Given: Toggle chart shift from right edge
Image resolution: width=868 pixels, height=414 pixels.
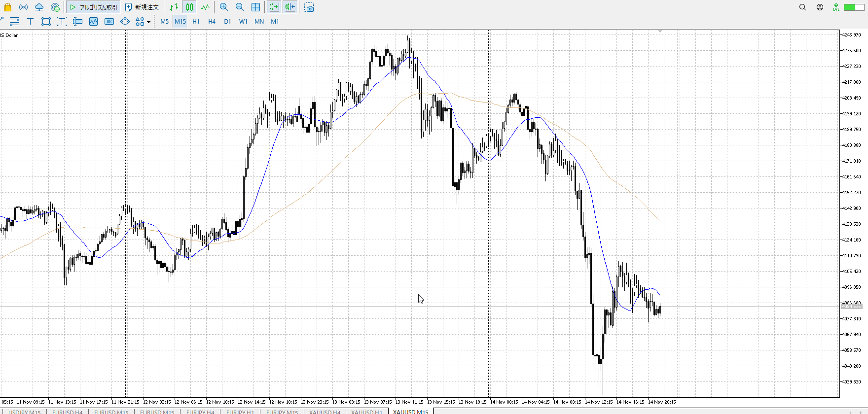Looking at the screenshot, I should coord(290,7).
